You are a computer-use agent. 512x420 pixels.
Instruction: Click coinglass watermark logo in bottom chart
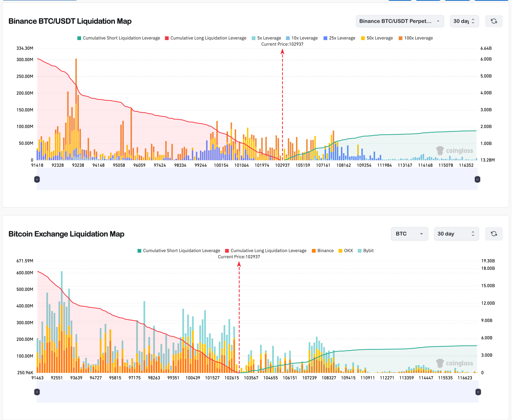click(x=454, y=363)
